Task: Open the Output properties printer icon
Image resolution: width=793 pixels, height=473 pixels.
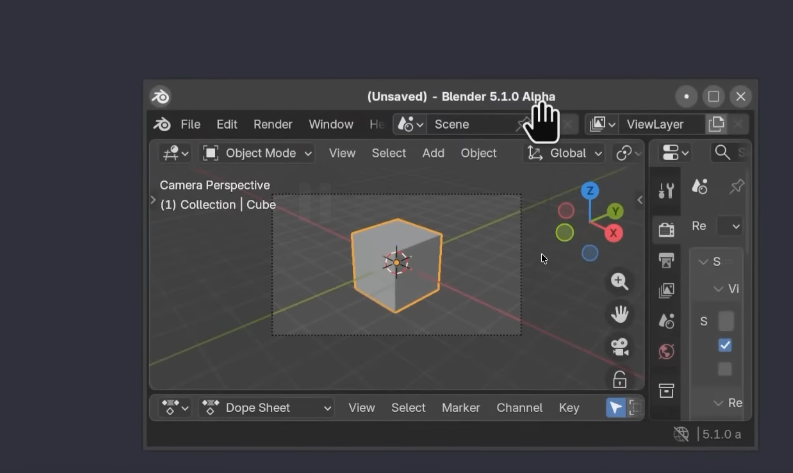Action: click(667, 261)
